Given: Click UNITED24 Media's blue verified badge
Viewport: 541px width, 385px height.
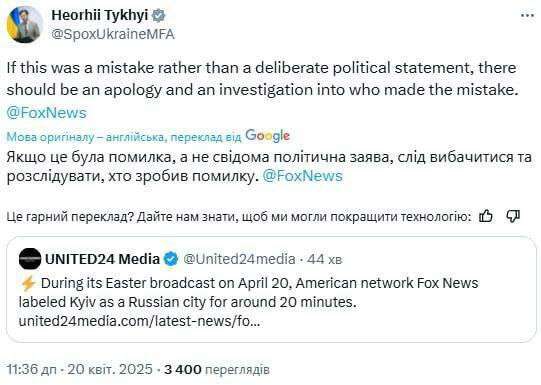Looking at the screenshot, I should [171, 259].
